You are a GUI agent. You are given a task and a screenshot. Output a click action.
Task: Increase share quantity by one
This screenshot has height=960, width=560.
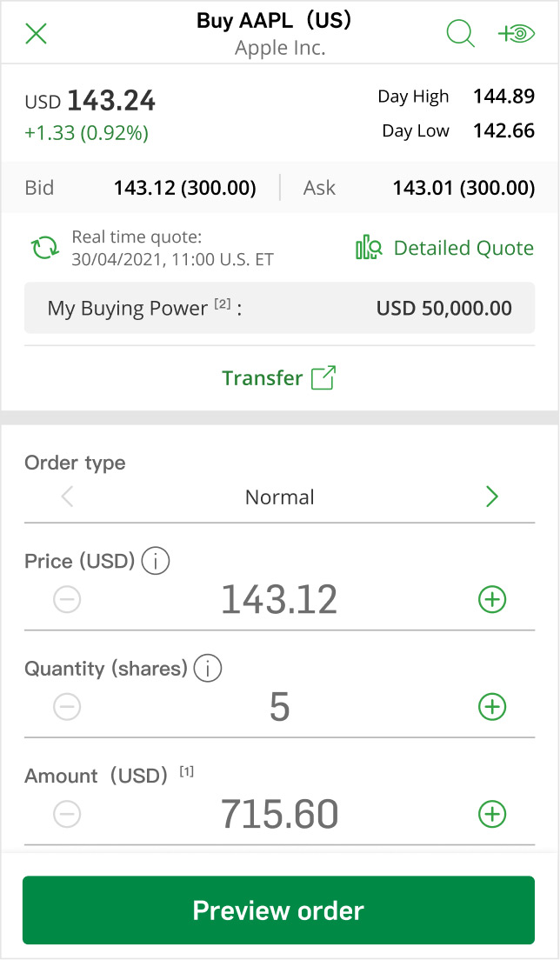tap(492, 707)
